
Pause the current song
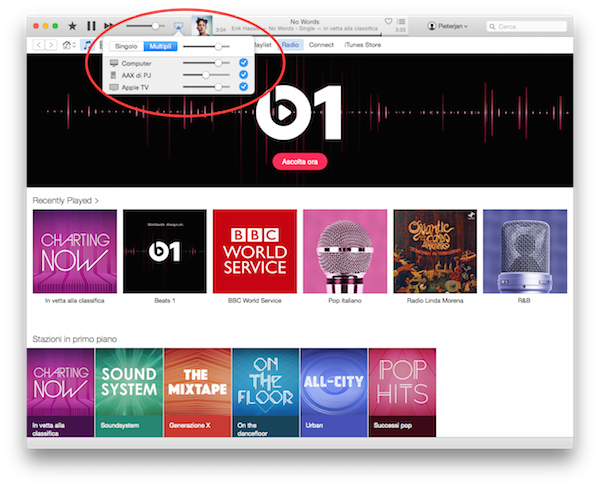(x=91, y=26)
